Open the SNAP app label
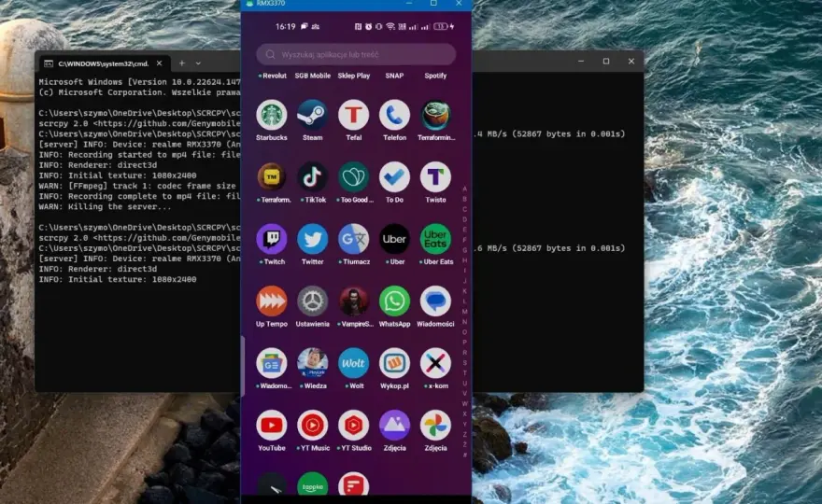 tap(394, 76)
